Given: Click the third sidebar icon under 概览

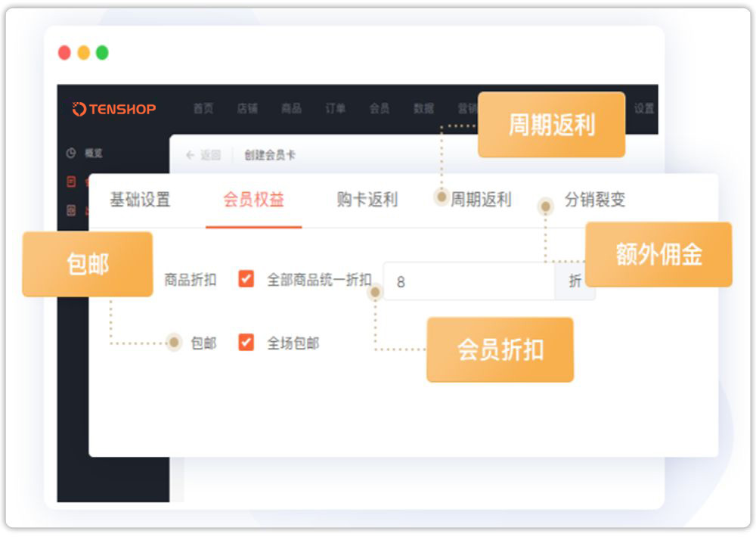Looking at the screenshot, I should (71, 210).
